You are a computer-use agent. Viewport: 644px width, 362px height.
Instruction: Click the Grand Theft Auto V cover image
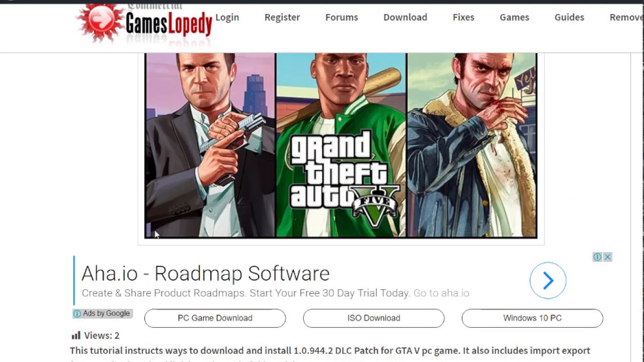[x=341, y=145]
